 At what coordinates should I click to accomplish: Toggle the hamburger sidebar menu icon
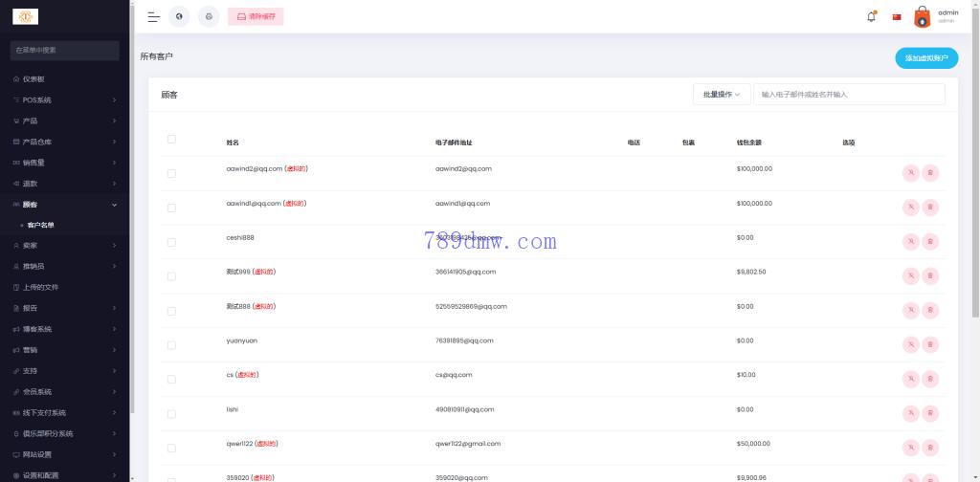(153, 17)
